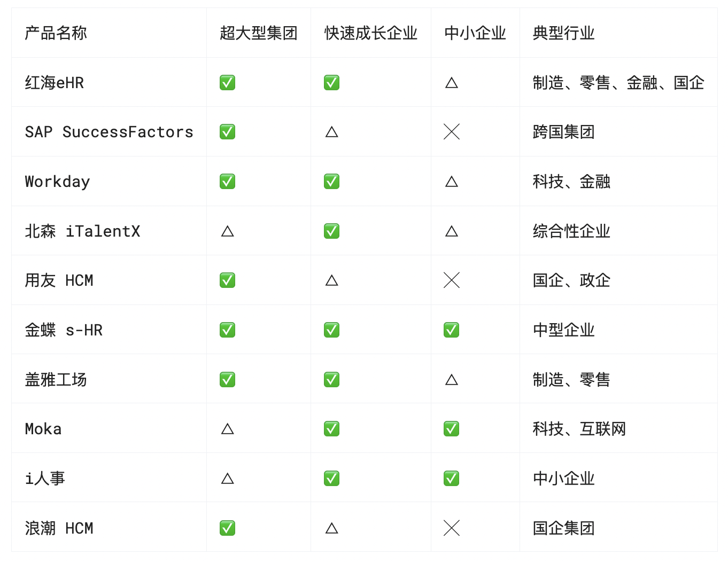Click the X mark in the 浪潮 HCM row
This screenshot has width=728, height=563.
click(452, 528)
